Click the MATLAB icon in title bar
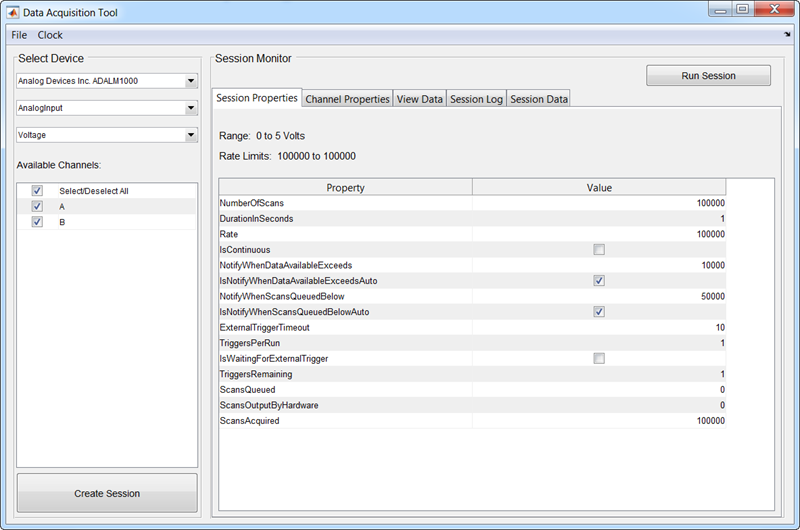This screenshot has width=800, height=530. point(11,10)
